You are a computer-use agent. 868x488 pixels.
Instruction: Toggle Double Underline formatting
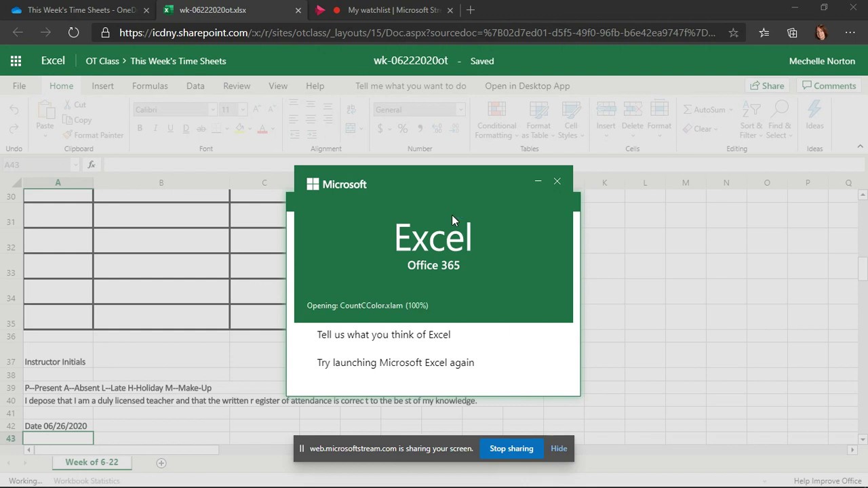tap(185, 129)
